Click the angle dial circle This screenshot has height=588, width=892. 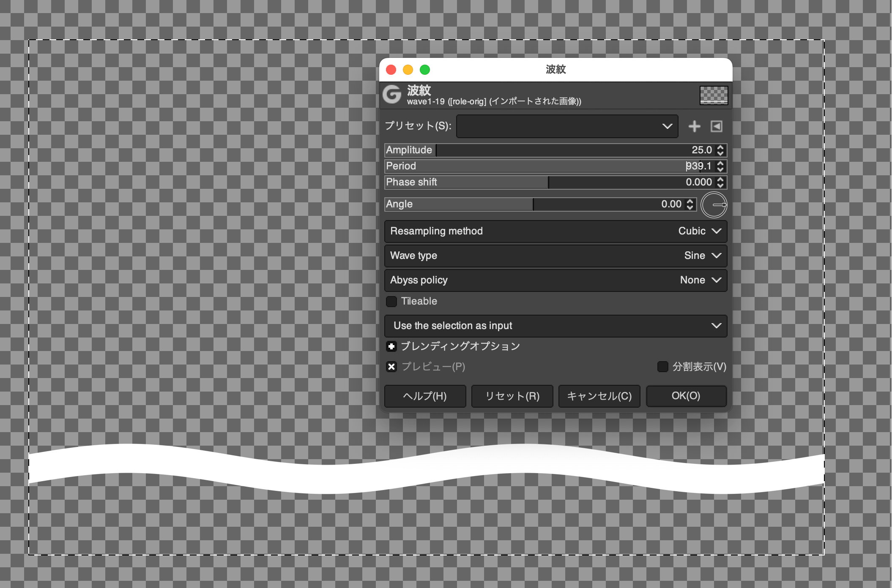point(714,205)
